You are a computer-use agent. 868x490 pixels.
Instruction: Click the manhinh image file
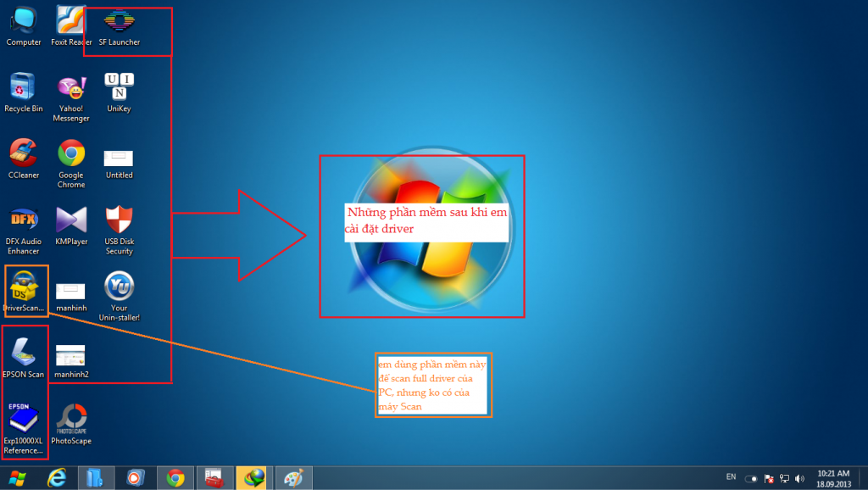(71, 298)
